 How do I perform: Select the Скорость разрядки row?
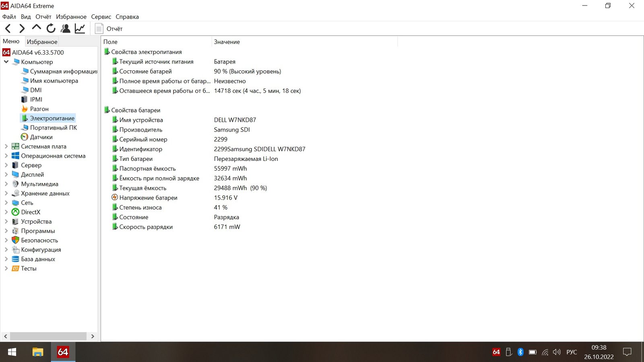[142, 227]
